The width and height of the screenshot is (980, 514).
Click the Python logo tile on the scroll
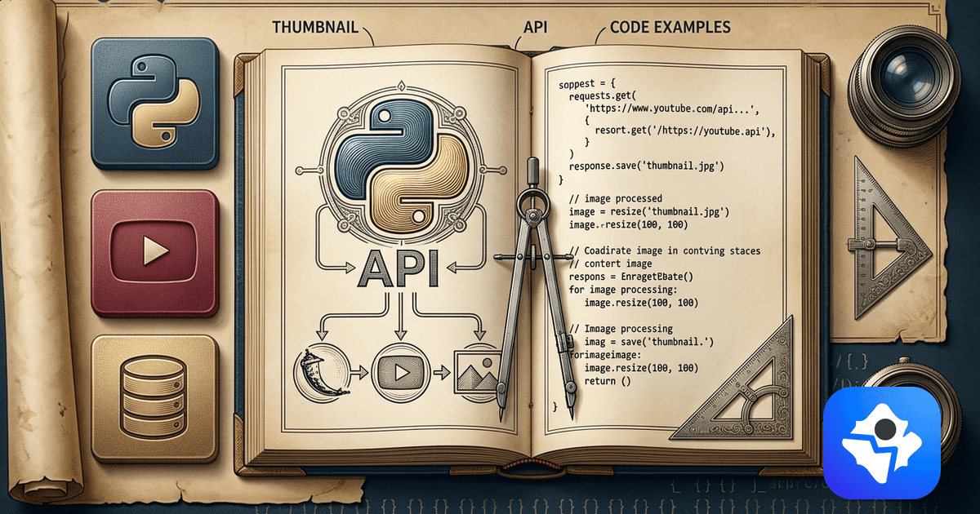(154, 102)
